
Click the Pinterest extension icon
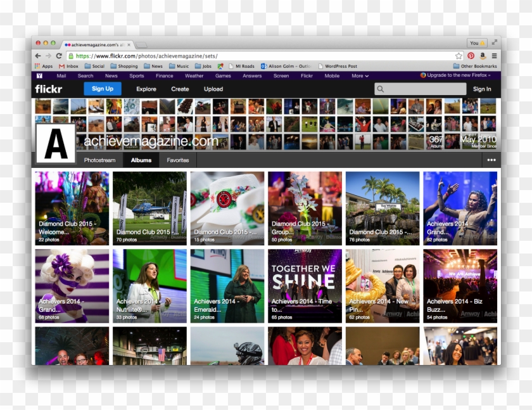pos(471,56)
